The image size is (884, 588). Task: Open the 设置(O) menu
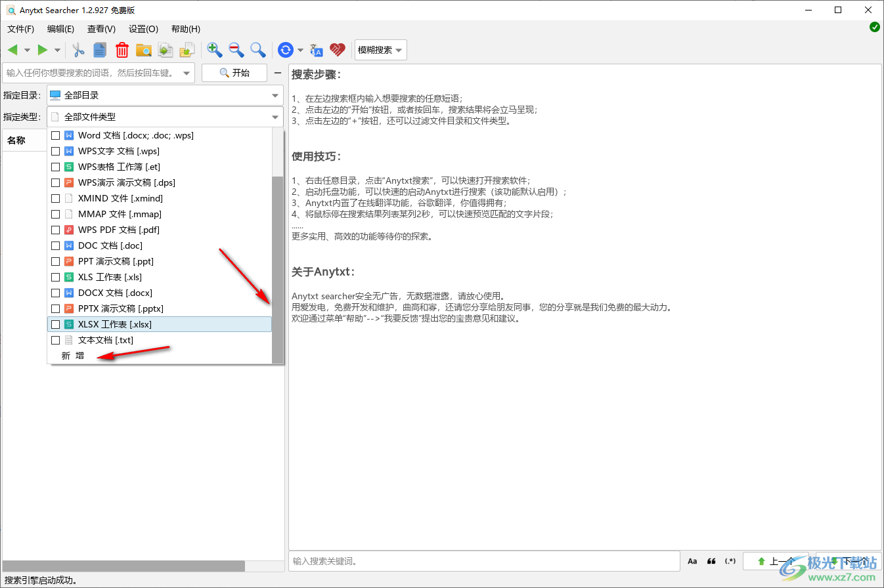tap(143, 29)
